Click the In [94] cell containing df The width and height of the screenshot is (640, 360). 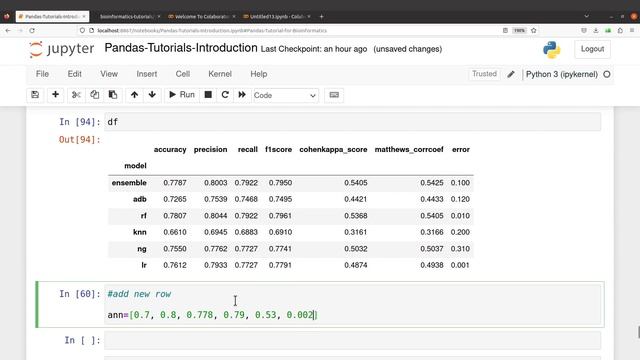(x=353, y=122)
